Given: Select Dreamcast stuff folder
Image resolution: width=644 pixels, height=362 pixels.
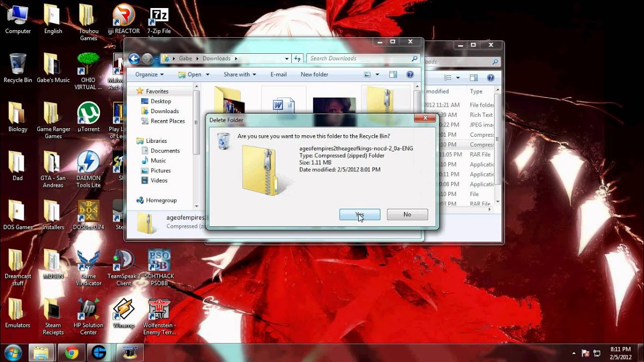Looking at the screenshot, I should tap(18, 267).
